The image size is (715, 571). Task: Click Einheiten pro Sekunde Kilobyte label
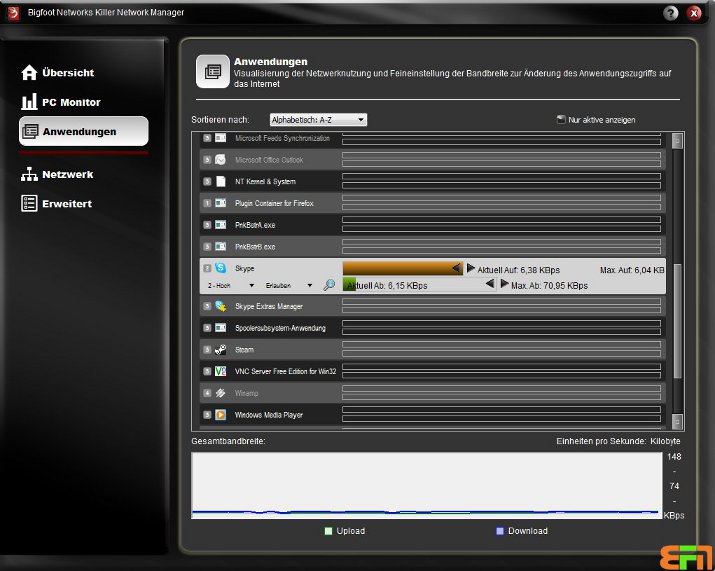tap(618, 441)
